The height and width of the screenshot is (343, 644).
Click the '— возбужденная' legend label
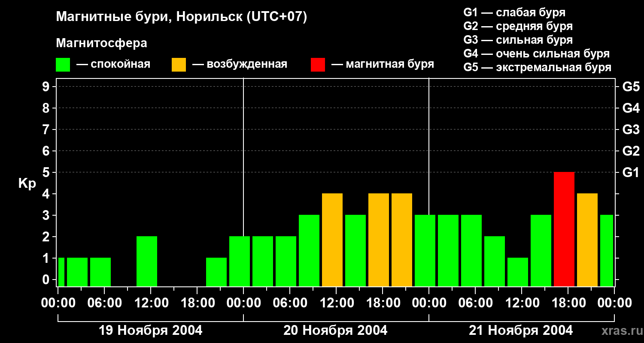pyautogui.click(x=240, y=64)
